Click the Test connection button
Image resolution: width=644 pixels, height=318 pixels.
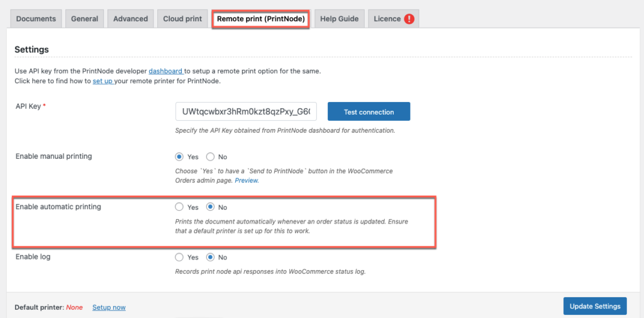tap(369, 111)
